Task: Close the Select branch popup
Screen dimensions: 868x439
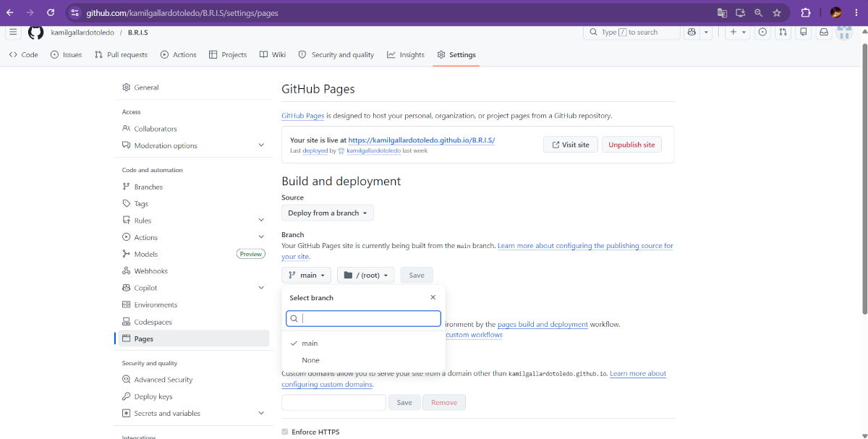Action: [433, 297]
